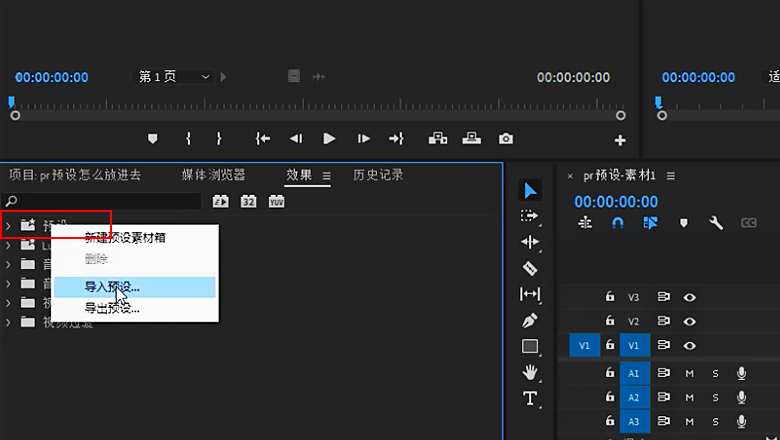Select the Type tool
This screenshot has height=440, width=780.
530,398
